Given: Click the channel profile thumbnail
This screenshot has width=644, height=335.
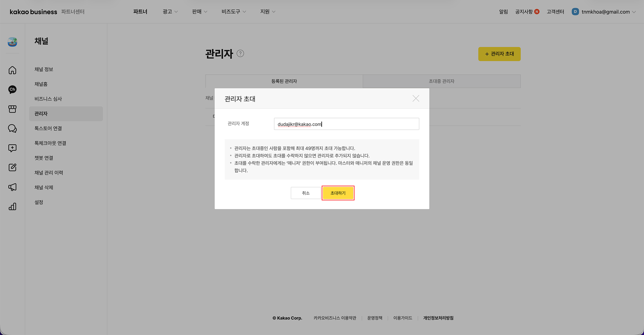Looking at the screenshot, I should click(12, 42).
